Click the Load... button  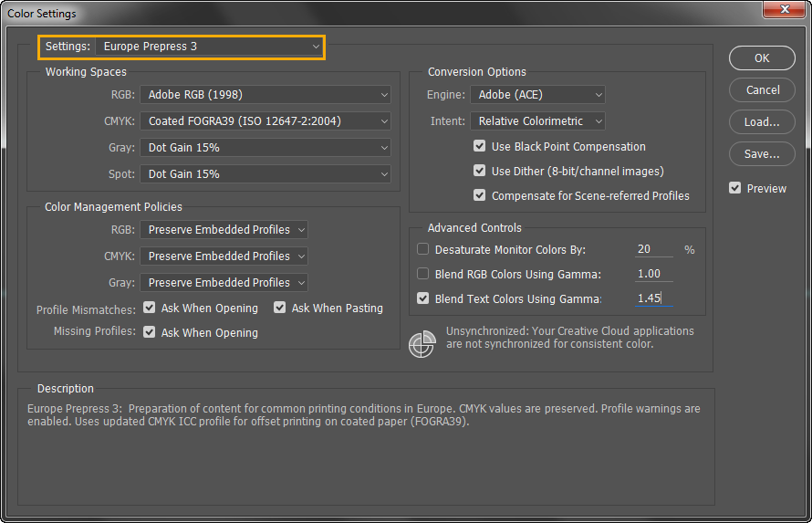pyautogui.click(x=762, y=122)
